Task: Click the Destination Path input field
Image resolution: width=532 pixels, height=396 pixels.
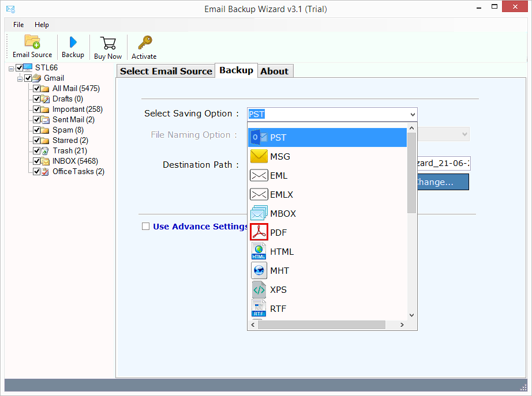Action: 444,164
